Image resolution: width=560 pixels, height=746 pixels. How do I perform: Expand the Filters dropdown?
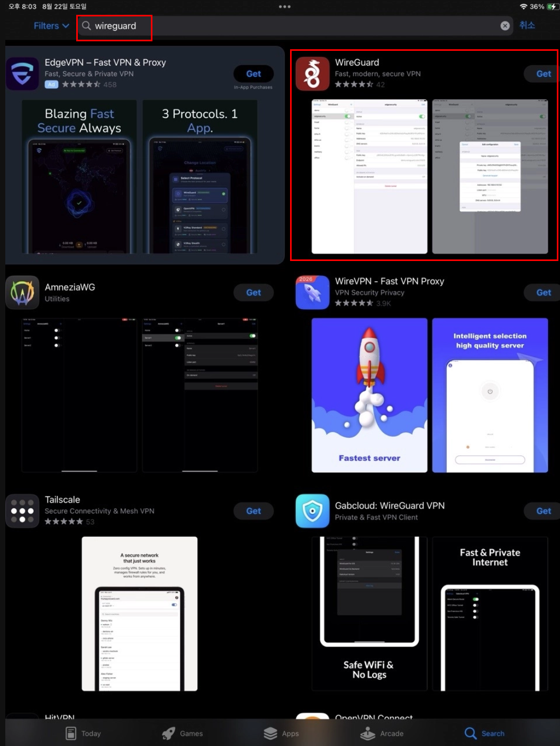coord(51,25)
